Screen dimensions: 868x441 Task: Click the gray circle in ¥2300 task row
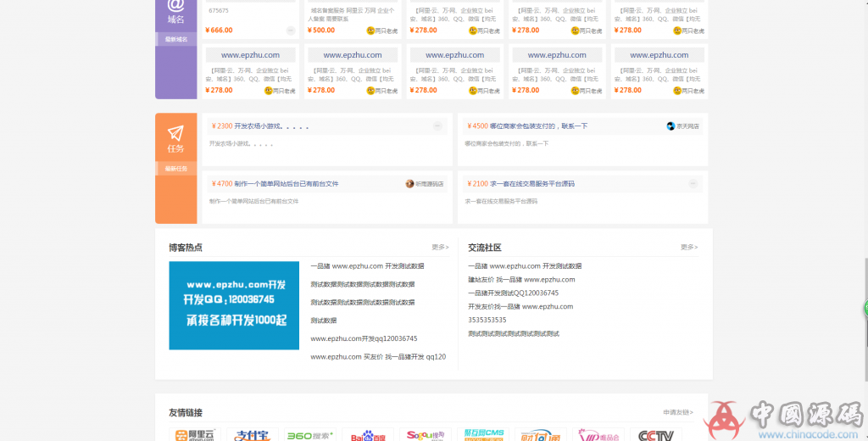coord(437,126)
